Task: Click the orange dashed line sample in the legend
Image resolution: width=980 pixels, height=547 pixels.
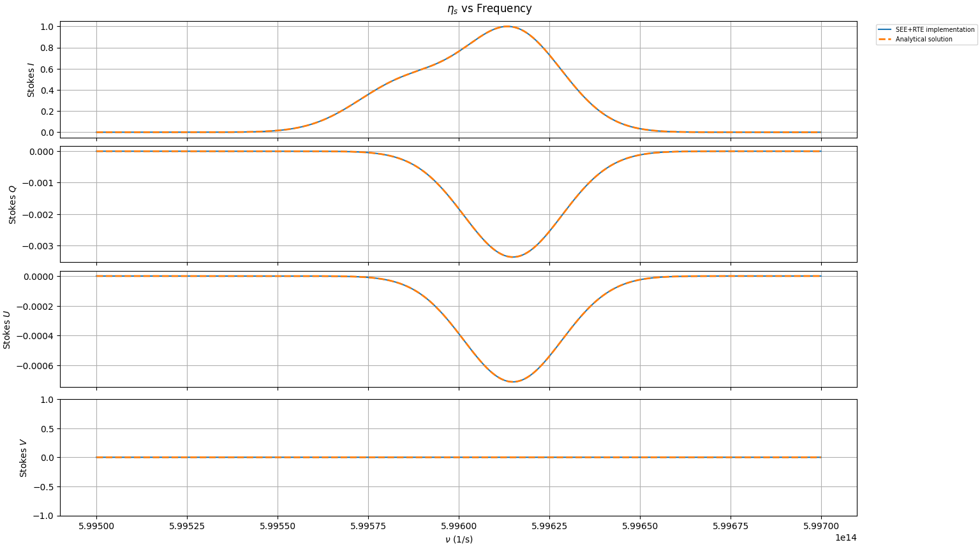Action: [885, 40]
